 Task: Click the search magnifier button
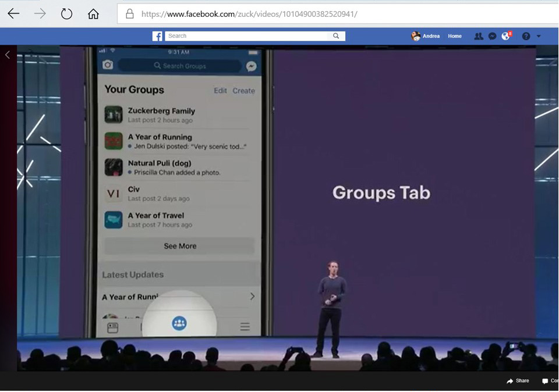[x=336, y=36]
